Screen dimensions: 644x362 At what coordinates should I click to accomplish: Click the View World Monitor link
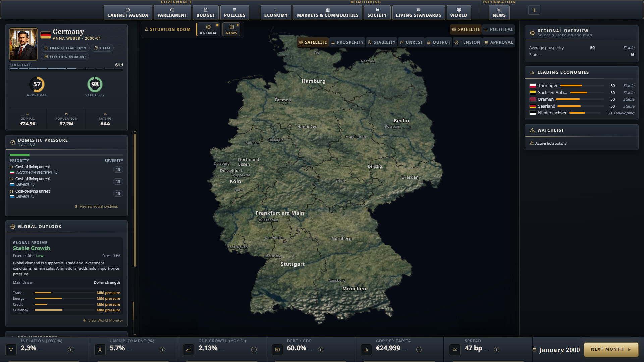tap(103, 320)
